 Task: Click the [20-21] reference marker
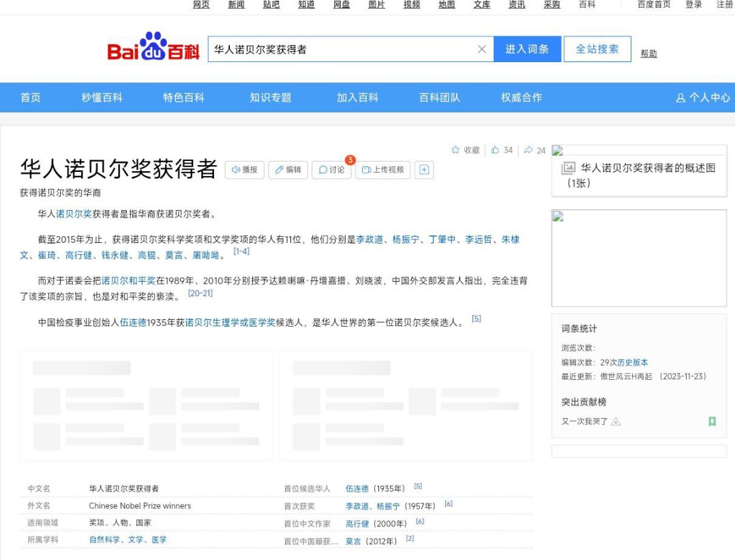point(200,293)
